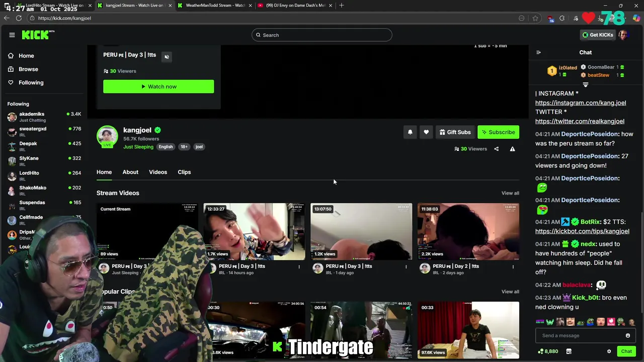
Task: Open Suspendas channel in Following list
Action: coord(44,205)
